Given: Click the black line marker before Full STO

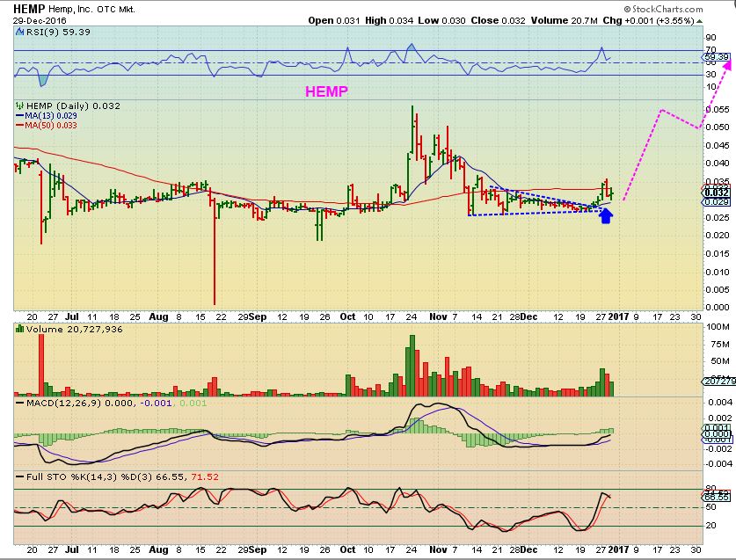Looking at the screenshot, I should tap(19, 476).
